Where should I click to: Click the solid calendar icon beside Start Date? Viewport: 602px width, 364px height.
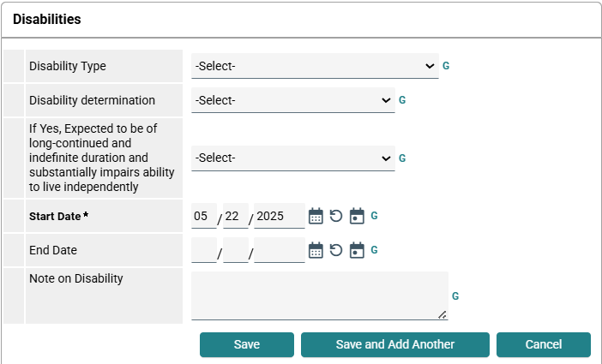357,216
